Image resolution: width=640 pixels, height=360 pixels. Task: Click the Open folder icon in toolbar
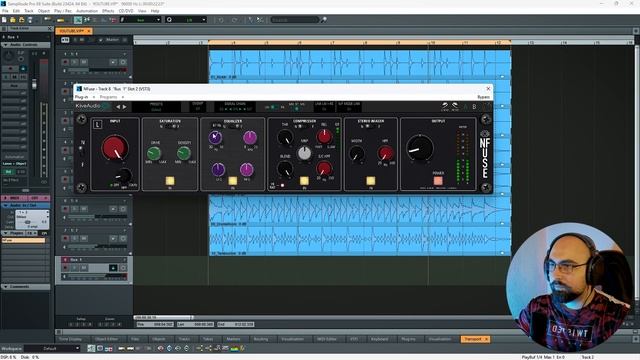point(13,20)
